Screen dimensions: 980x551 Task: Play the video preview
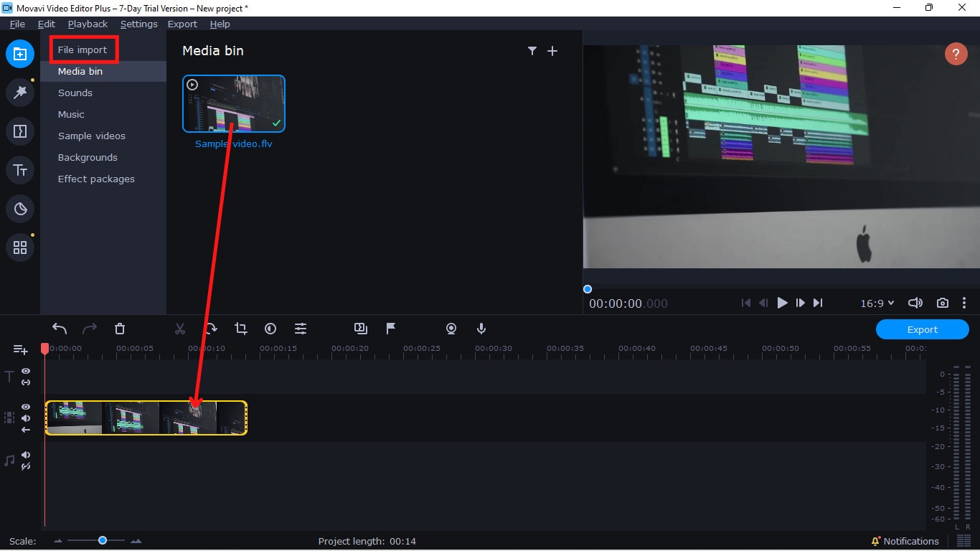click(783, 303)
